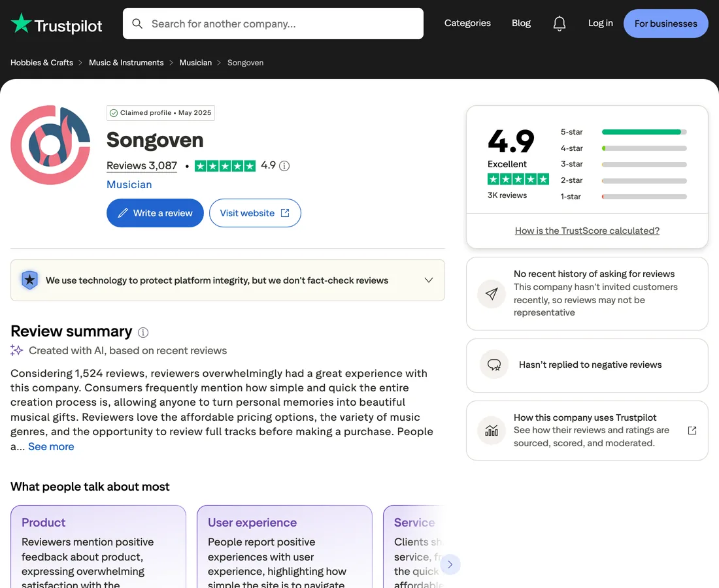This screenshot has width=719, height=588.
Task: Open the User experience topic card
Action: (x=284, y=547)
